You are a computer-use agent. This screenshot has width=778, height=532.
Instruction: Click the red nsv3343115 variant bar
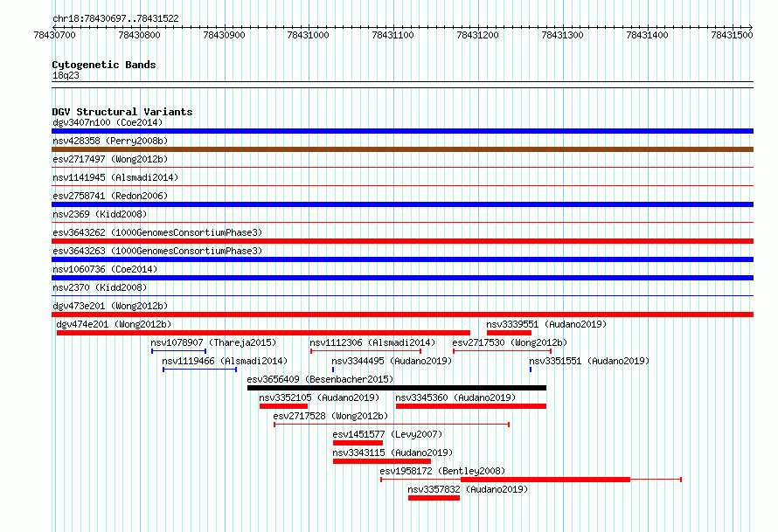coord(382,461)
